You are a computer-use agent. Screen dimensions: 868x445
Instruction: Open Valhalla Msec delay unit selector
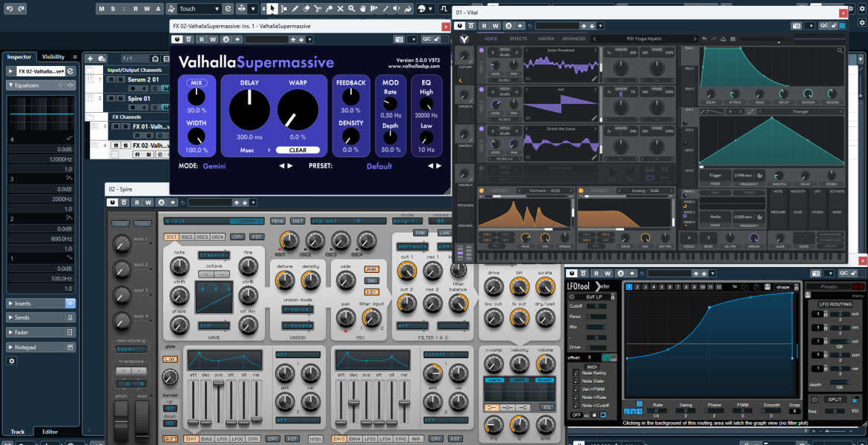254,150
